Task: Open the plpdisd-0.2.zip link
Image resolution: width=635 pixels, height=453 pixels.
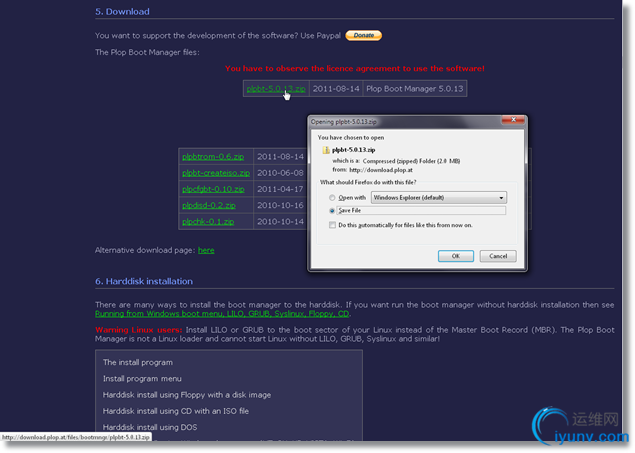Action: point(209,205)
